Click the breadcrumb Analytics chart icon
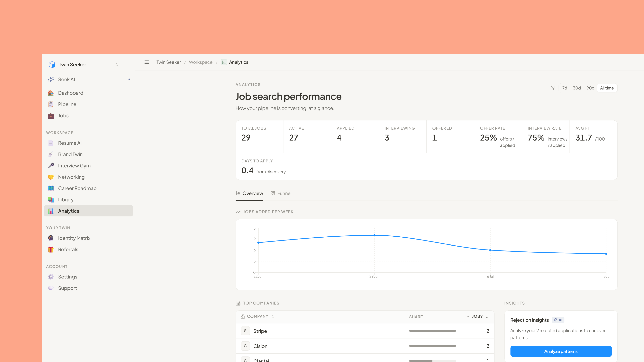The width and height of the screenshot is (644, 362). pos(224,62)
